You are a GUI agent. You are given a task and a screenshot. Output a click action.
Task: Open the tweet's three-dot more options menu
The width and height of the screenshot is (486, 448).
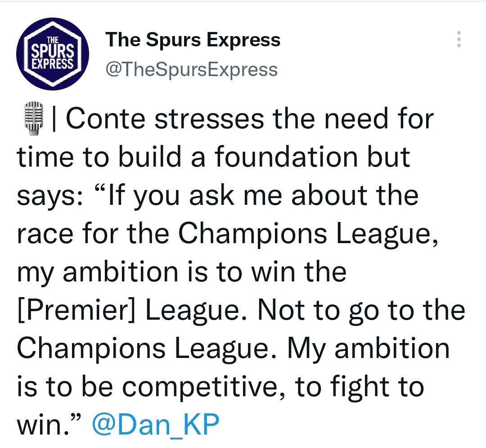(x=459, y=40)
